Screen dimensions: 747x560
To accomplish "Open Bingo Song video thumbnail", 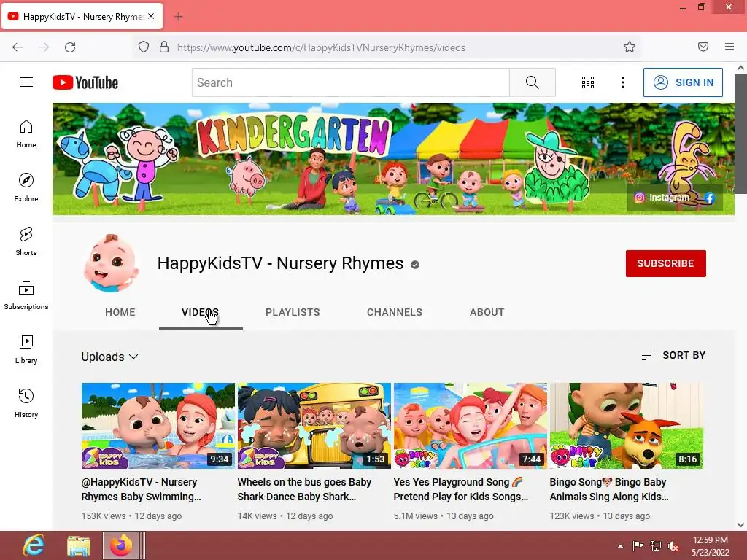I will point(627,426).
